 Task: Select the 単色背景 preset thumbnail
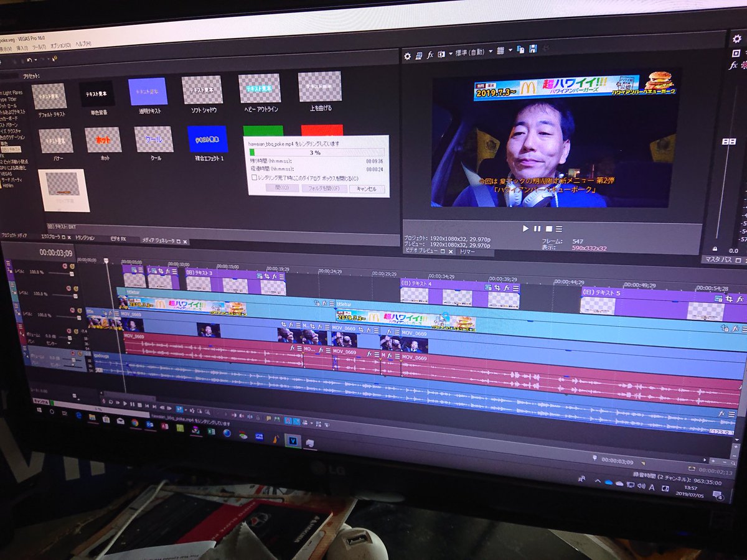[97, 94]
